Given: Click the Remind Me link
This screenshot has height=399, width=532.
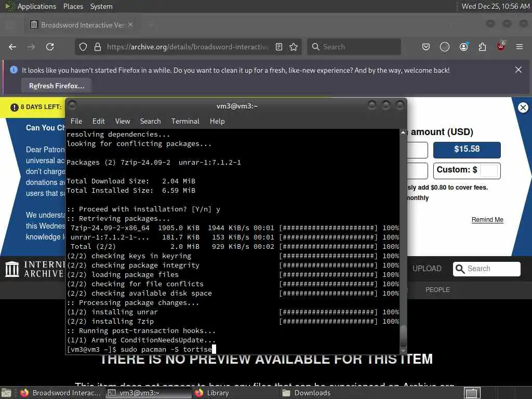Looking at the screenshot, I should click(487, 220).
